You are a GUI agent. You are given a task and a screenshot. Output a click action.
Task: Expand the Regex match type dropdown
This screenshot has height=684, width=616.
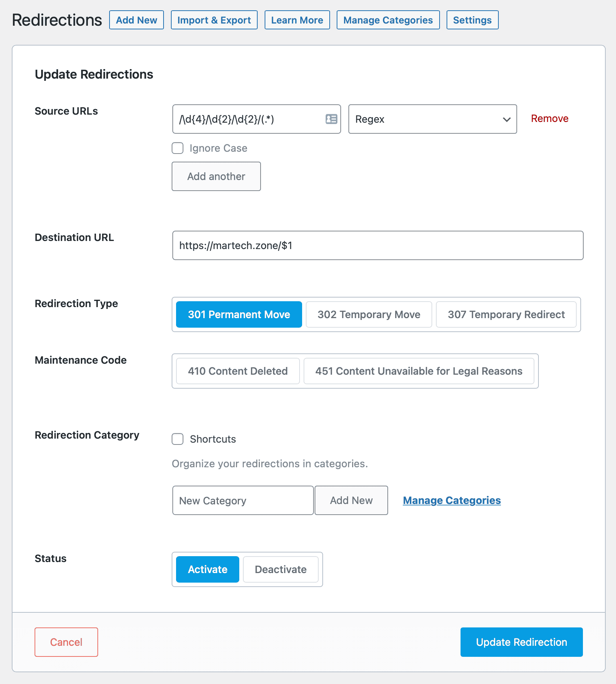[x=432, y=119]
